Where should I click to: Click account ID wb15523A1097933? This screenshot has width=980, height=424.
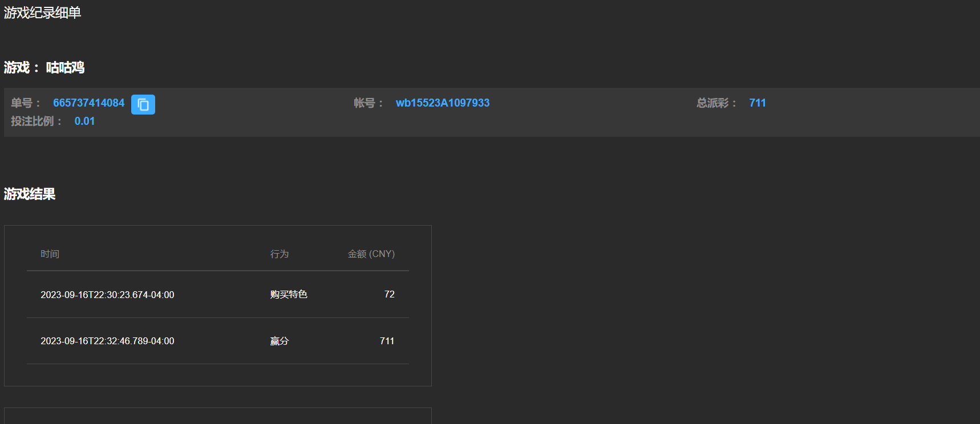(x=442, y=103)
